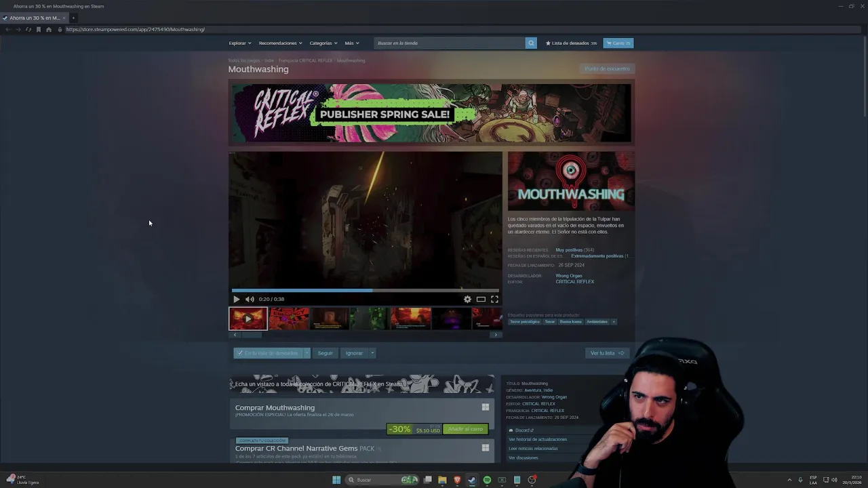Click the 'Terror psicológico' tag
Screen dimensions: 868x488
[525, 322]
